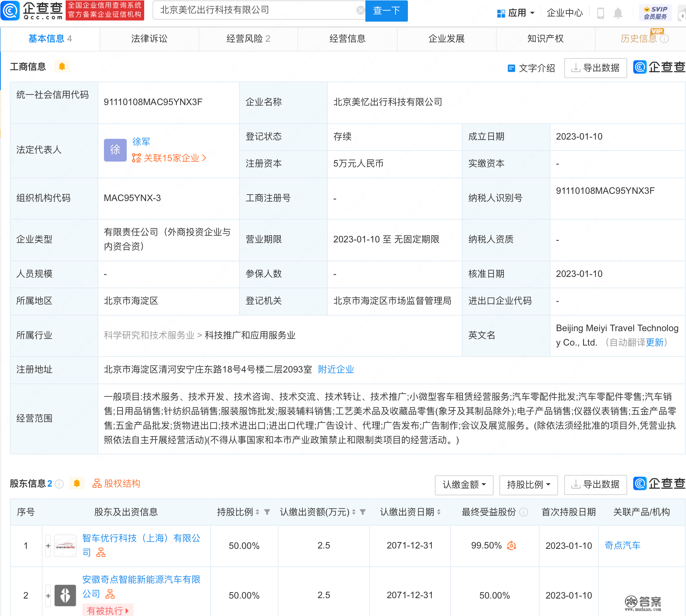The image size is (686, 616).
Task: Switch to 经营风险 tab
Action: coord(248,39)
